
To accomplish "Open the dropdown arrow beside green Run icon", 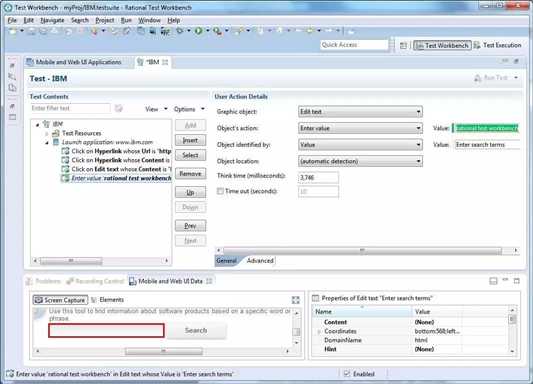I will tap(207, 31).
